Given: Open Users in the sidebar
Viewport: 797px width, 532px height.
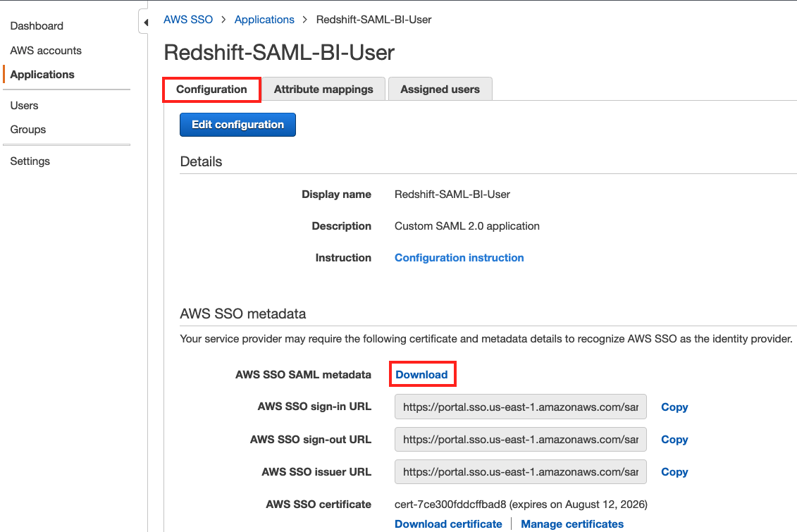Looking at the screenshot, I should [x=25, y=106].
